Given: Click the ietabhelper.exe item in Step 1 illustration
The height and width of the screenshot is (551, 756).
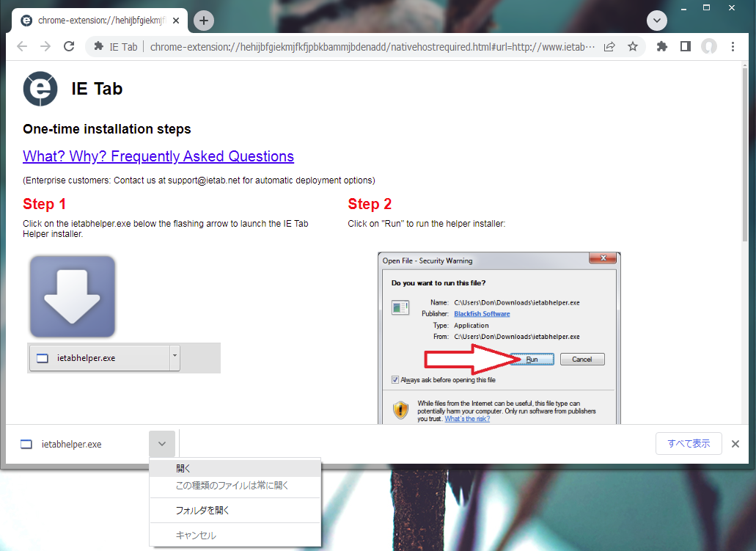Looking at the screenshot, I should [x=105, y=358].
